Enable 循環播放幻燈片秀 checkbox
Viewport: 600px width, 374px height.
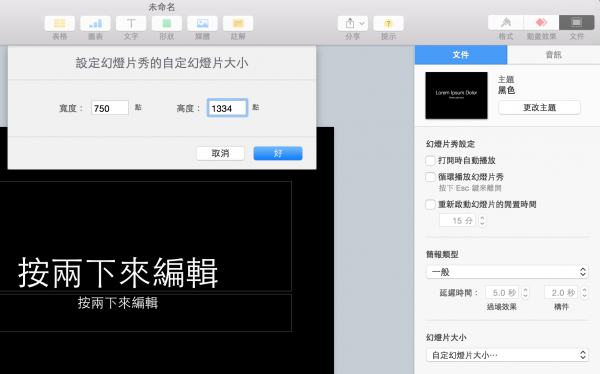pyautogui.click(x=430, y=177)
